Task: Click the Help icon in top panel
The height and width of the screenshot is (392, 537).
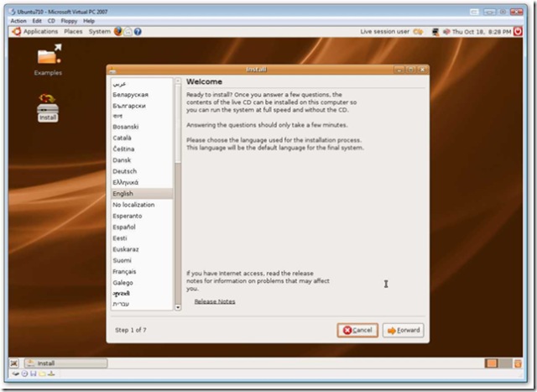Action: coord(138,31)
